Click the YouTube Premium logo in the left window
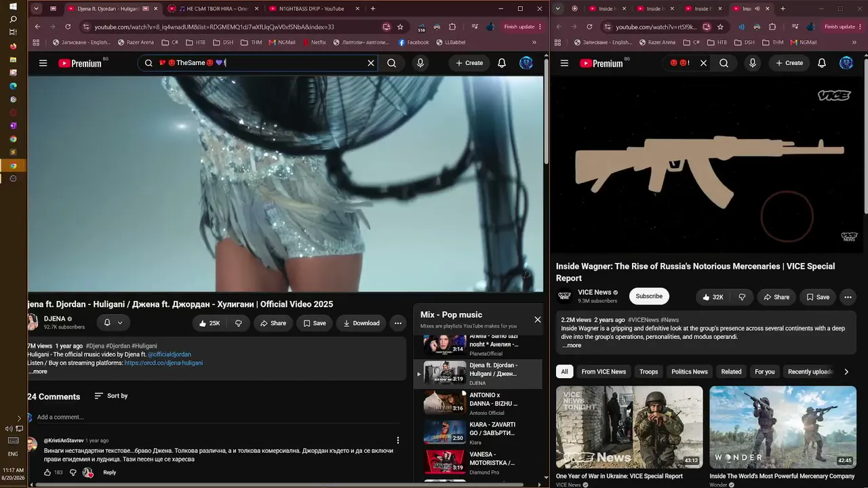Image resolution: width=868 pixels, height=488 pixels. tap(80, 63)
